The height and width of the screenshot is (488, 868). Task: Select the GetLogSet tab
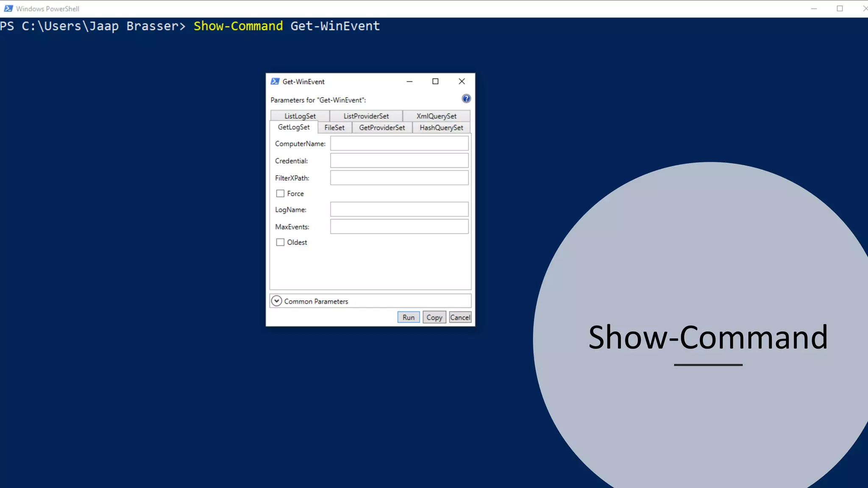(x=294, y=127)
